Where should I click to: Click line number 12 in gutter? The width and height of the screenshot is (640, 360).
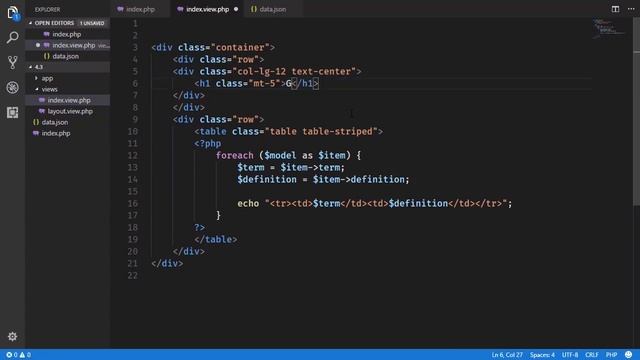(133, 156)
